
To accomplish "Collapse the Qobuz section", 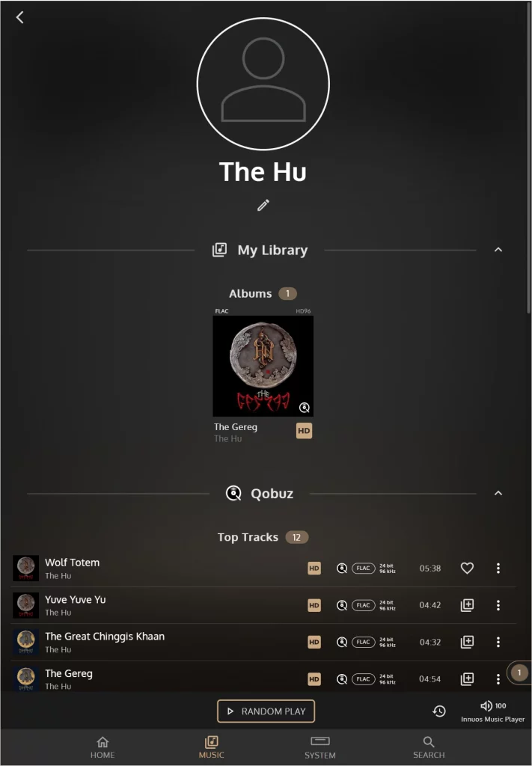I will tap(498, 493).
